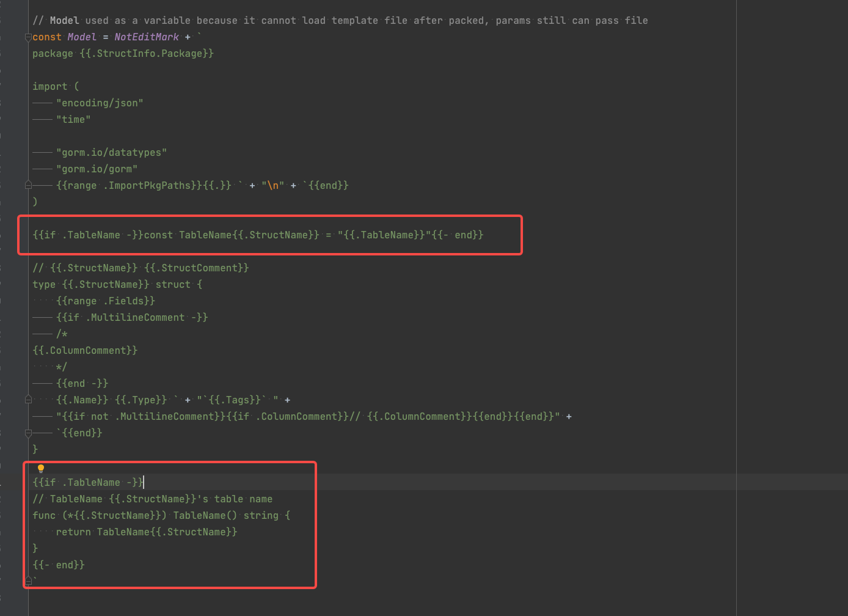Click the // {{.StructName}} {{.StructComment}} comment
This screenshot has height=616, width=848.
pyautogui.click(x=141, y=268)
